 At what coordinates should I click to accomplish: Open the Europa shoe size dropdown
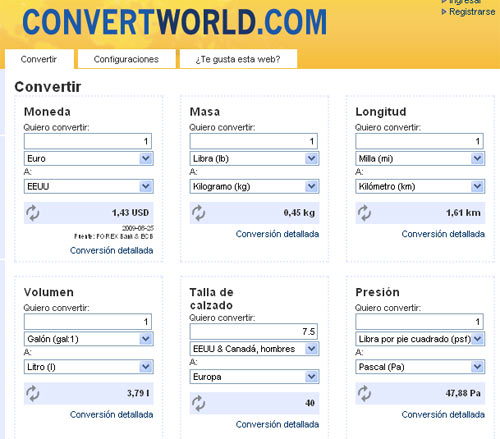coord(254,377)
